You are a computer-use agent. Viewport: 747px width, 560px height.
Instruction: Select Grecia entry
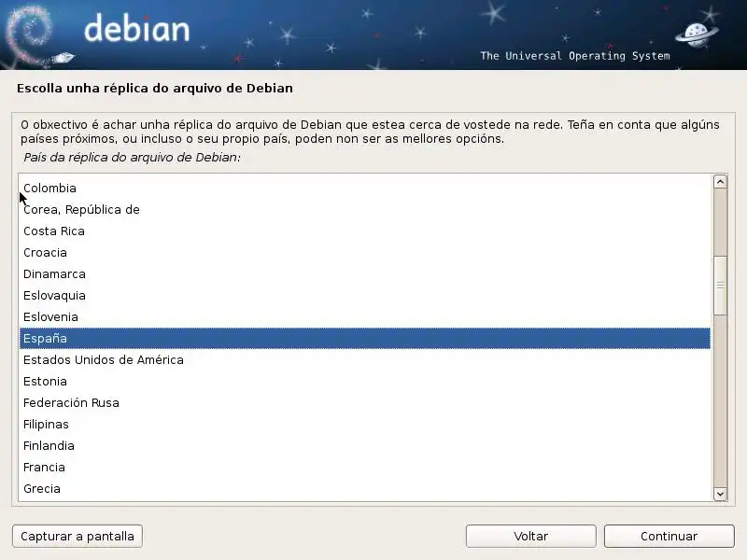(x=365, y=488)
